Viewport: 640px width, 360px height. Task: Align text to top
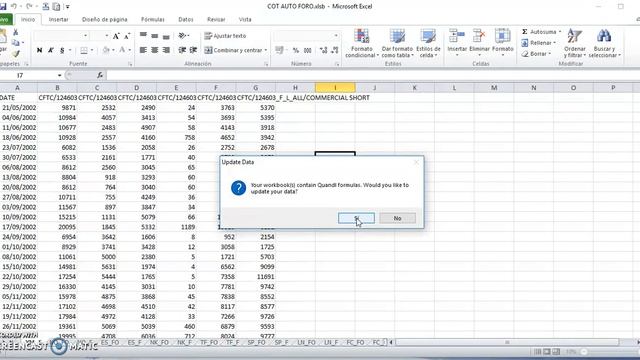143,36
